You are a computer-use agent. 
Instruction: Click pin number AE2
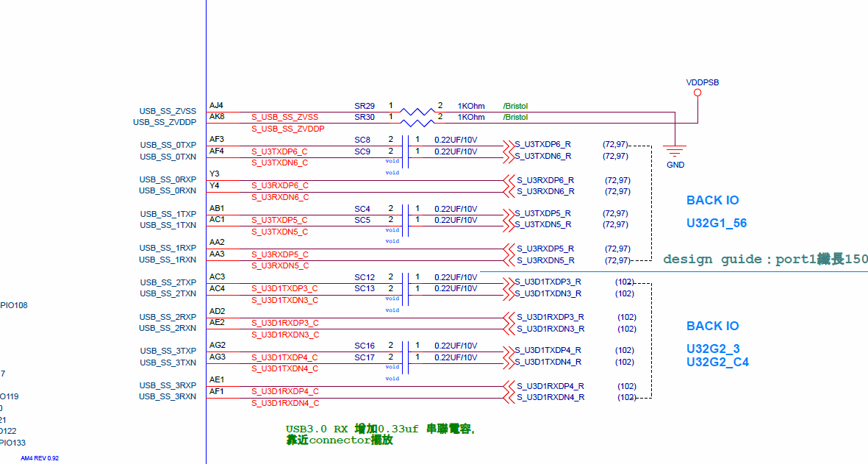tap(217, 322)
